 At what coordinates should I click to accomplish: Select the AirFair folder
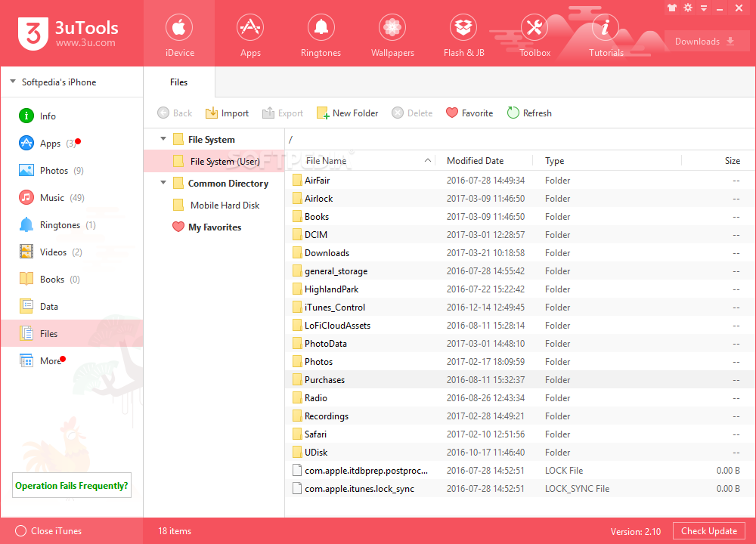[520, 181]
